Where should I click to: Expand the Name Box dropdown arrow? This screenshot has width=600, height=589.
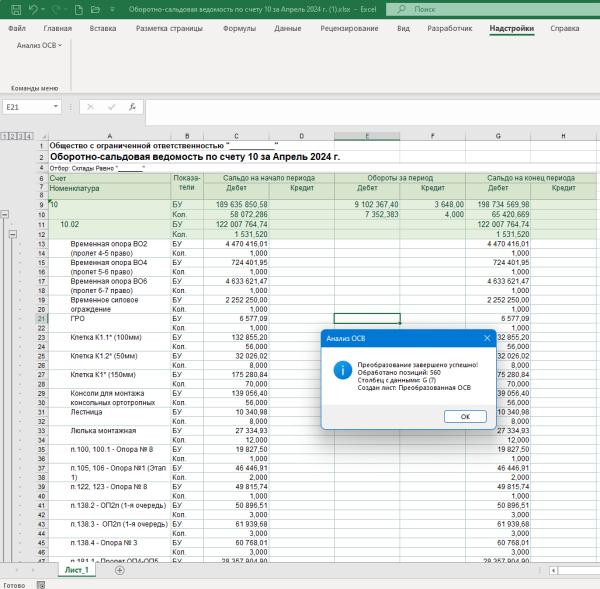pyautogui.click(x=58, y=106)
